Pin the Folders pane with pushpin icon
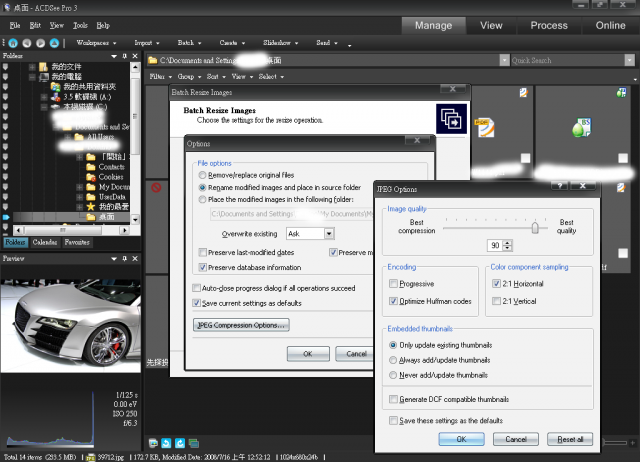640x462 pixels. (124, 56)
